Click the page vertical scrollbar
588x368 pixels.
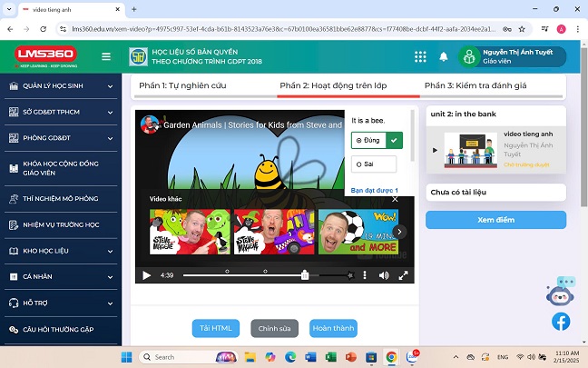click(x=583, y=127)
